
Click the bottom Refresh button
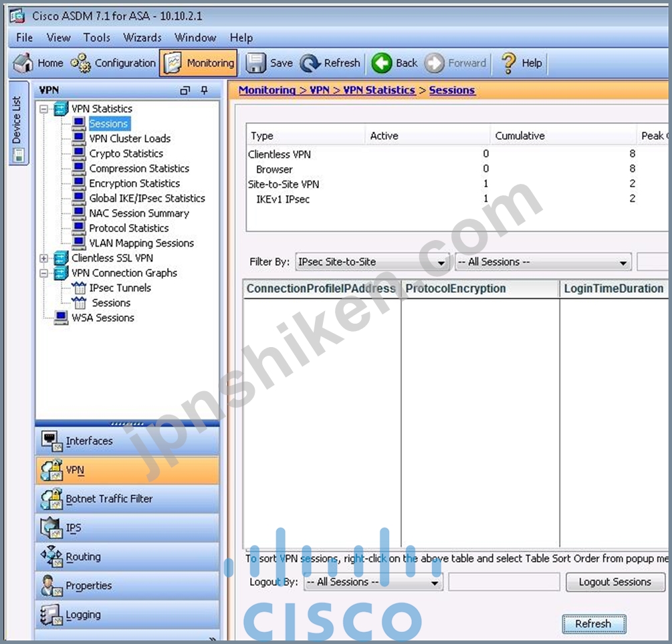594,624
